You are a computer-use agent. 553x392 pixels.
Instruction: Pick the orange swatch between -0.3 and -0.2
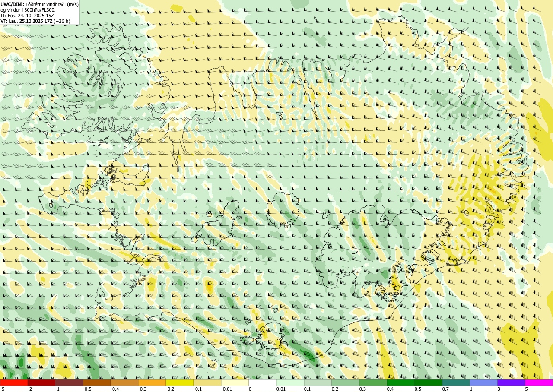coord(152,383)
